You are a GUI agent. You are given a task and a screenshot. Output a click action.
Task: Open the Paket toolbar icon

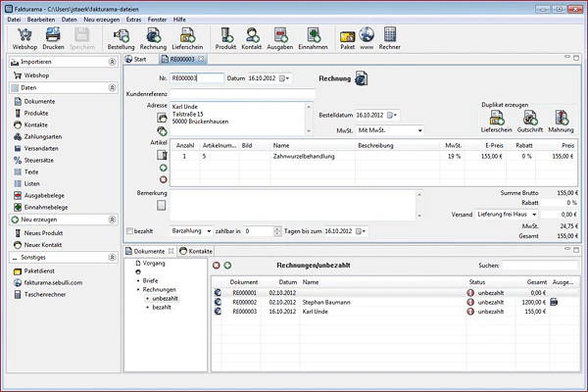point(347,39)
